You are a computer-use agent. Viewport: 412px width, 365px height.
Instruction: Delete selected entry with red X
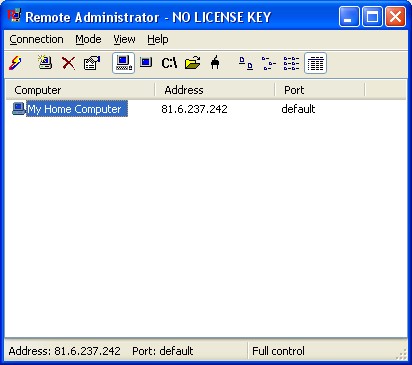pyautogui.click(x=68, y=63)
